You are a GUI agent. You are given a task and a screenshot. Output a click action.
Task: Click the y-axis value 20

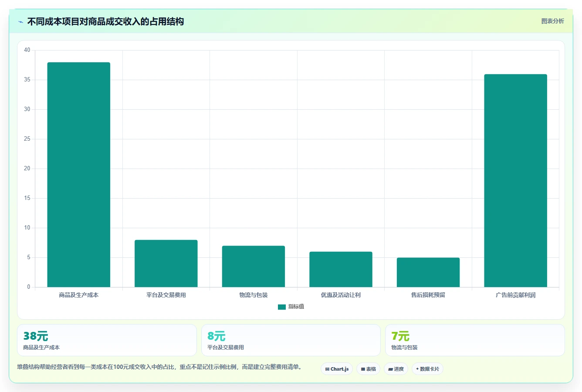click(x=27, y=169)
